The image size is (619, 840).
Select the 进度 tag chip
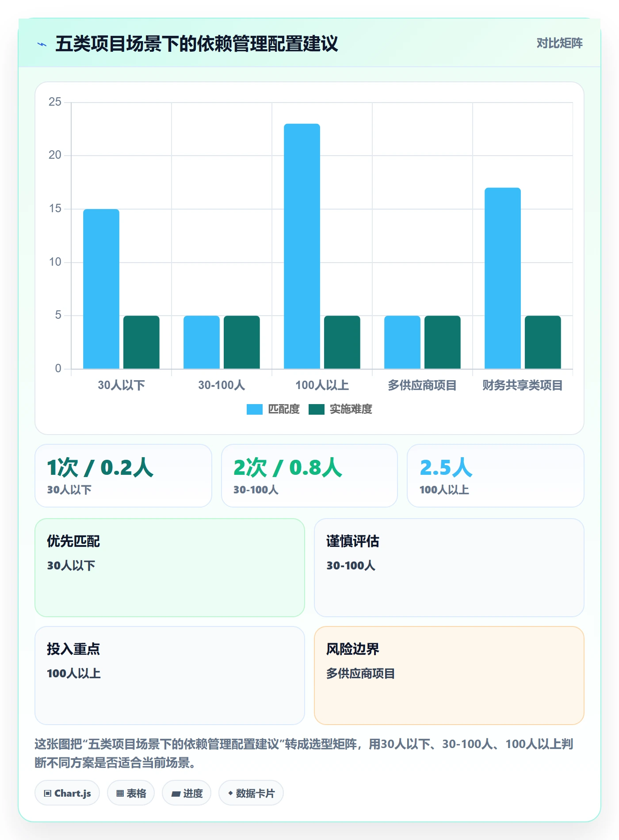(187, 793)
